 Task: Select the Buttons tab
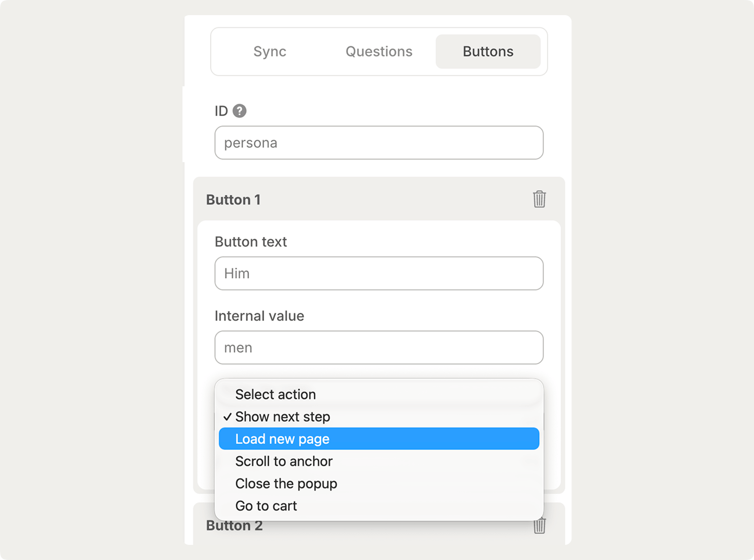click(488, 51)
